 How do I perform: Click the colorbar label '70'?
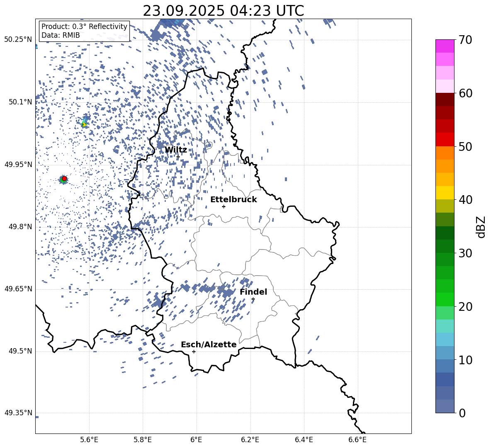point(465,40)
